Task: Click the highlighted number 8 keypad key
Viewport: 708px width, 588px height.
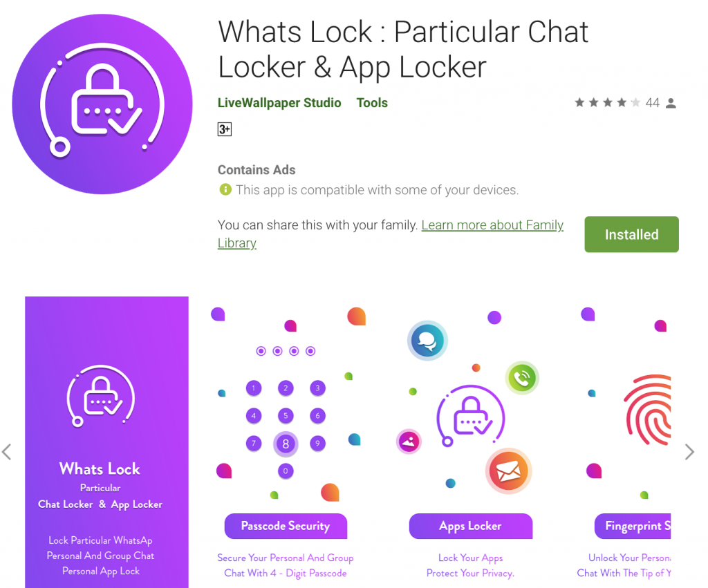Action: pyautogui.click(x=286, y=444)
